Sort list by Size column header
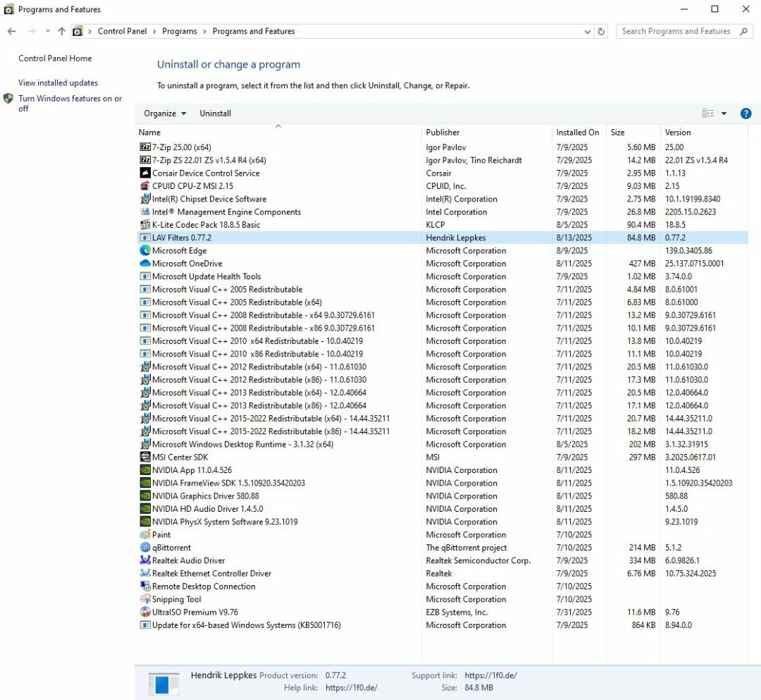Viewport: 761px width, 700px height. 633,133
